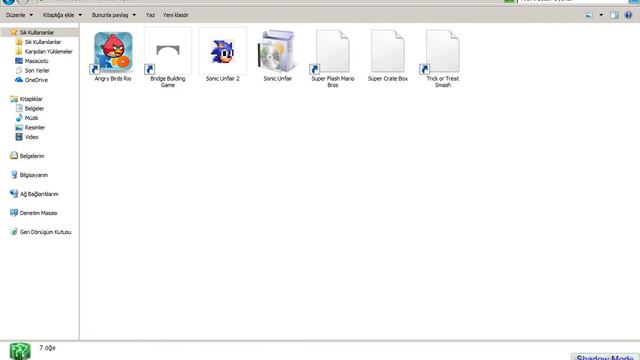The height and width of the screenshot is (360, 640).
Task: Open Geri Dönüşüm Kutusu in sidebar
Action: pyautogui.click(x=41, y=232)
